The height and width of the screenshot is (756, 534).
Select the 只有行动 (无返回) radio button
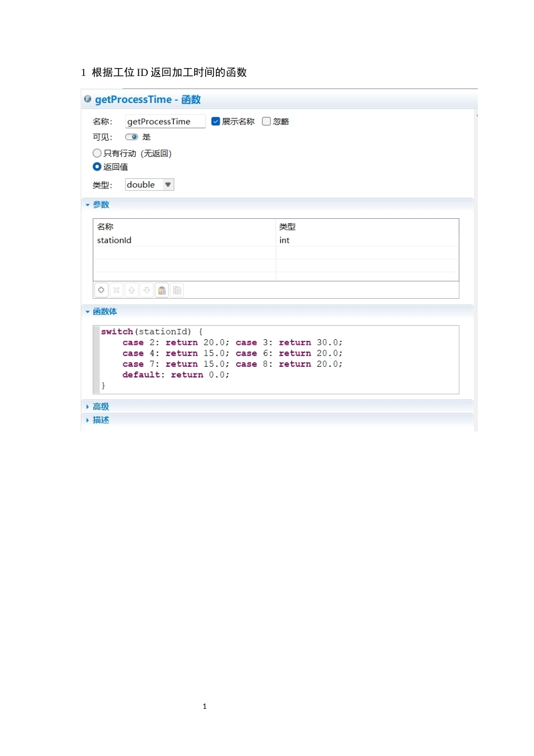(97, 153)
